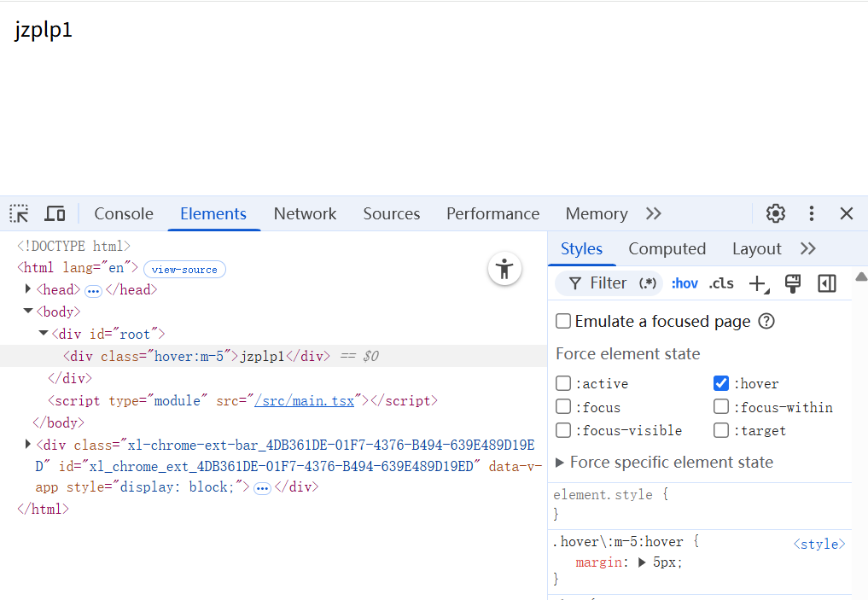Check the :focus state checkbox
This screenshot has height=600, width=868.
point(563,407)
